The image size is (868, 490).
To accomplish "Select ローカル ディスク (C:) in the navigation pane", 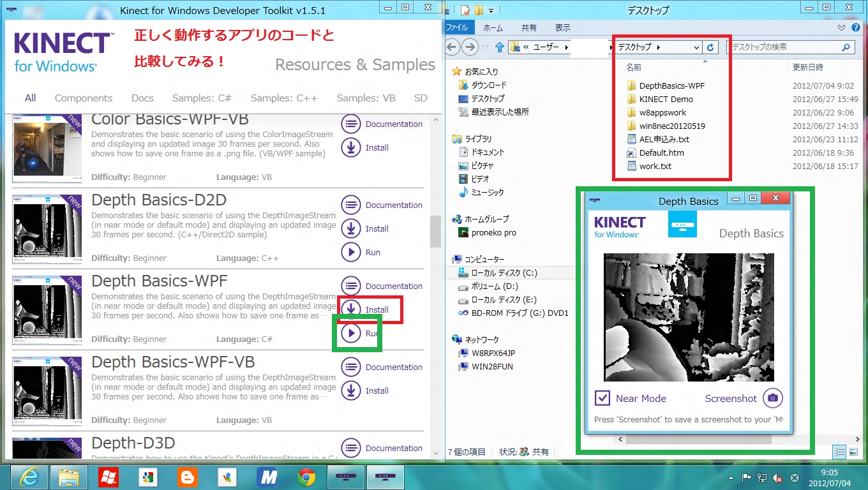I will [498, 272].
